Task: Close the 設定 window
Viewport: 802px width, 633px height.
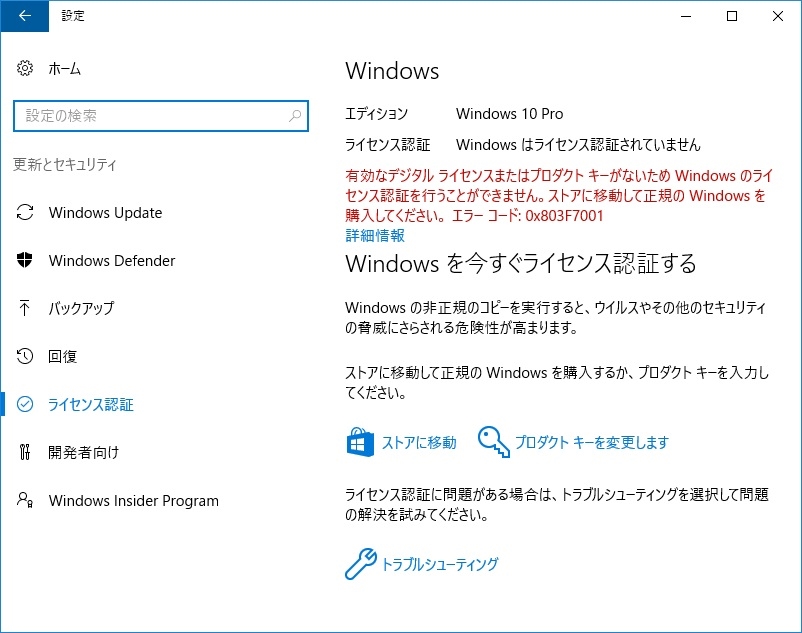Action: pos(778,16)
